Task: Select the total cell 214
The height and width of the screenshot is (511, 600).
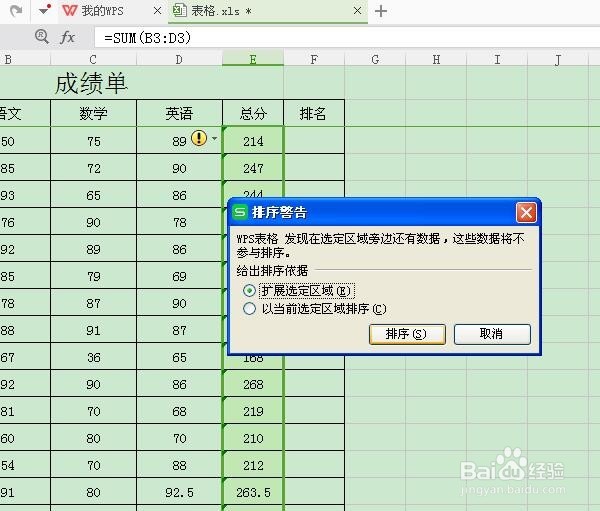Action: [253, 141]
